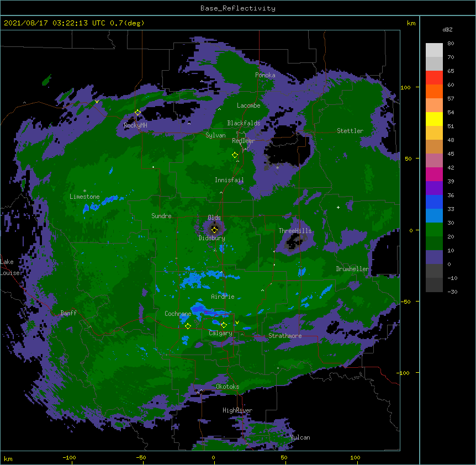
Task: Pick the purple 36-39 dBZ legend swatch
Action: pos(434,188)
